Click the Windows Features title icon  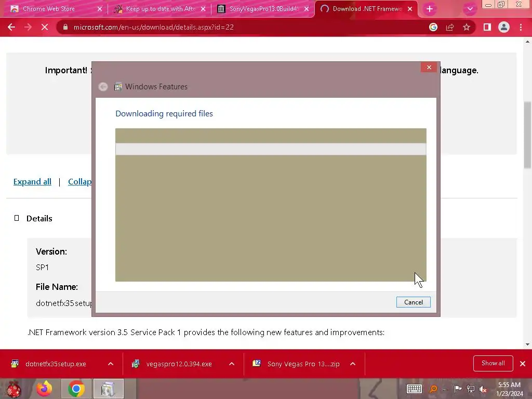click(x=118, y=87)
